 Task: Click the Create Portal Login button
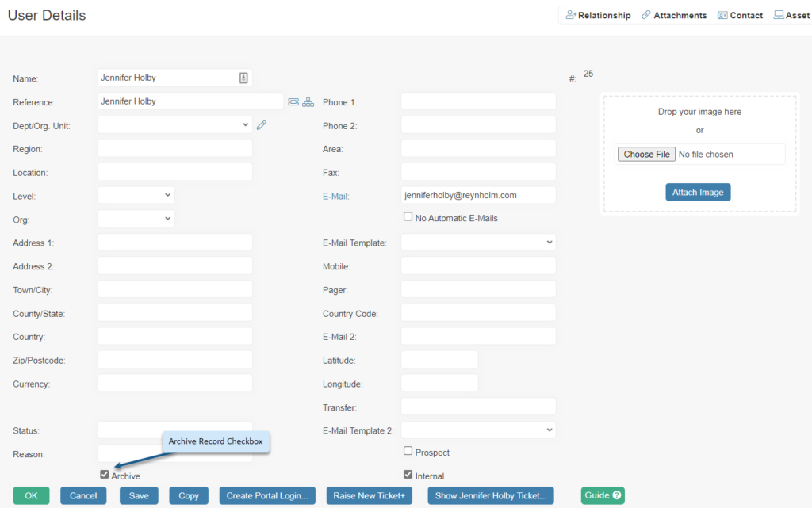pos(267,495)
